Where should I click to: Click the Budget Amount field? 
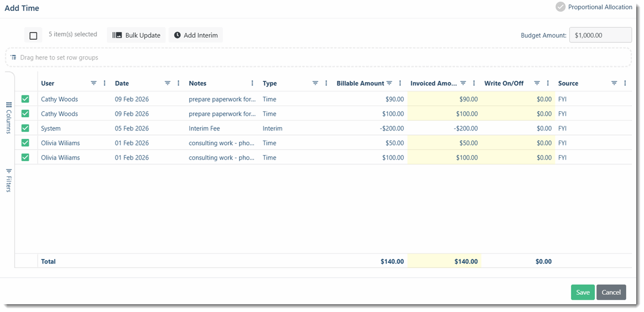[x=601, y=35]
